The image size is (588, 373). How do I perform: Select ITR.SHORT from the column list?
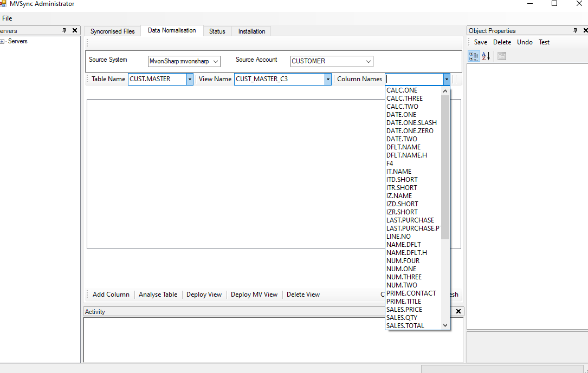(413, 188)
